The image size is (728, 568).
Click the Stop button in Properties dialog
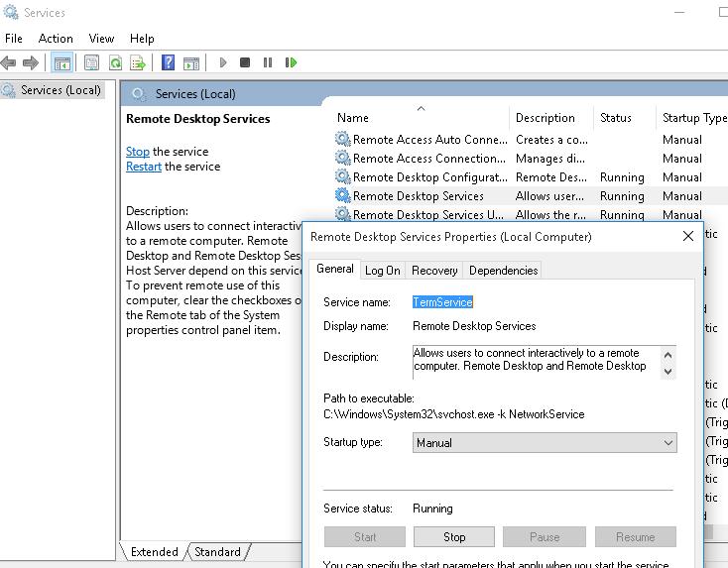[x=454, y=537]
